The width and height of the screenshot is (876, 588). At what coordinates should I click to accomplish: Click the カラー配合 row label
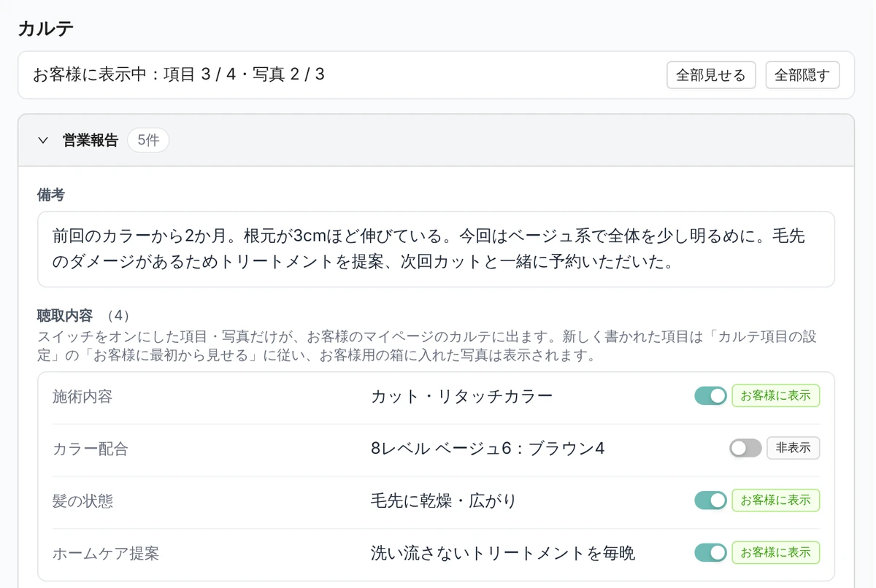[91, 449]
